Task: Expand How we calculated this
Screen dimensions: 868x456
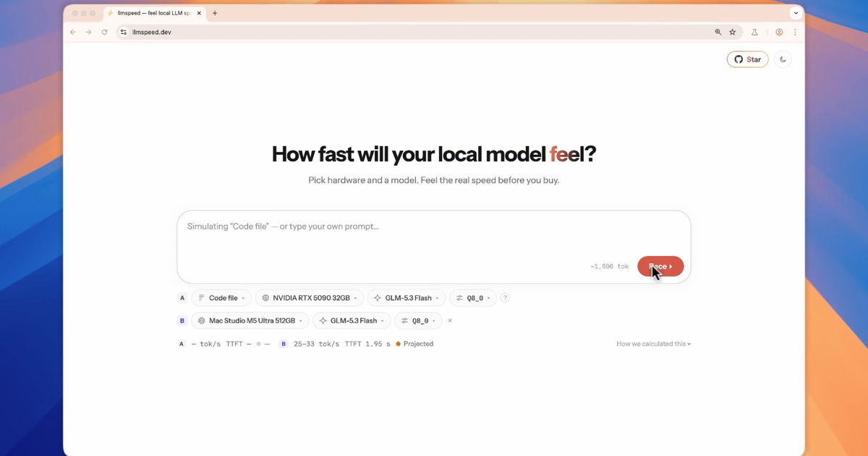Action: point(653,344)
